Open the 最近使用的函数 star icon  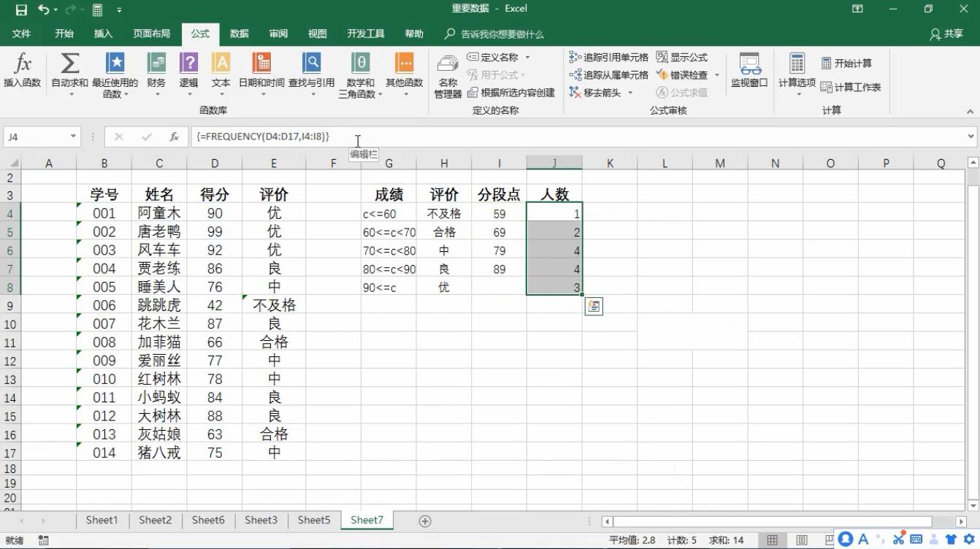click(x=115, y=63)
